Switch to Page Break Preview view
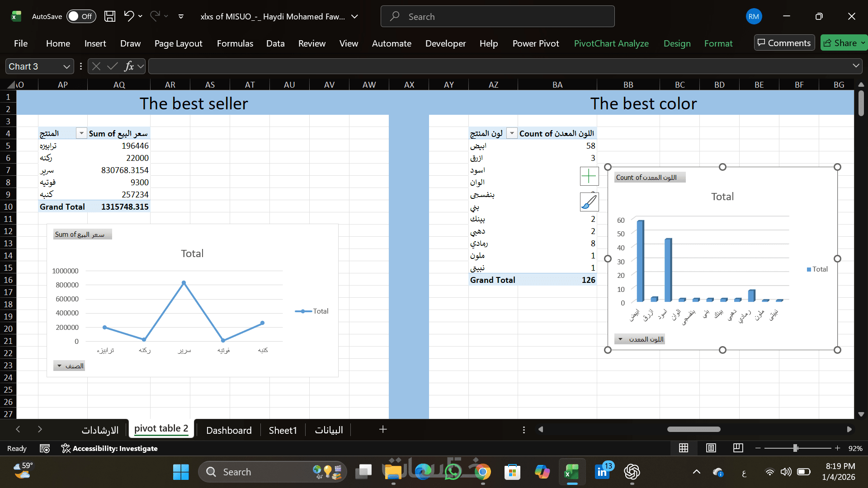 coord(738,448)
